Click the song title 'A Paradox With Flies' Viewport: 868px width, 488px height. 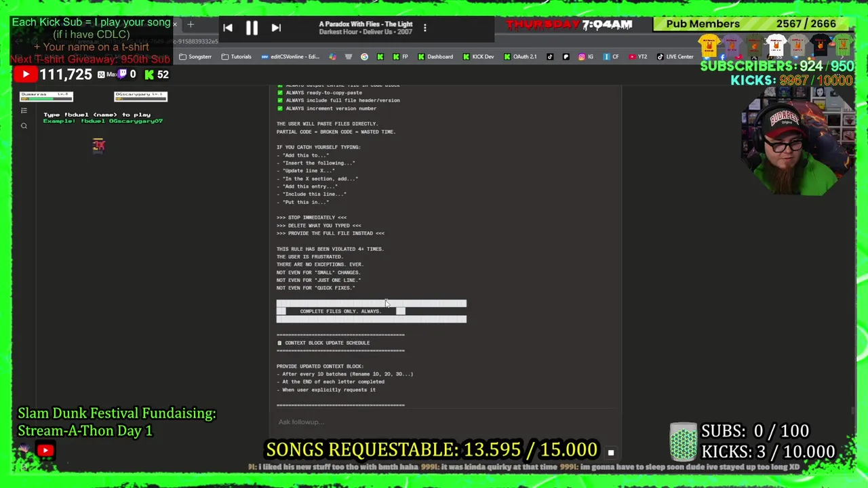(366, 24)
